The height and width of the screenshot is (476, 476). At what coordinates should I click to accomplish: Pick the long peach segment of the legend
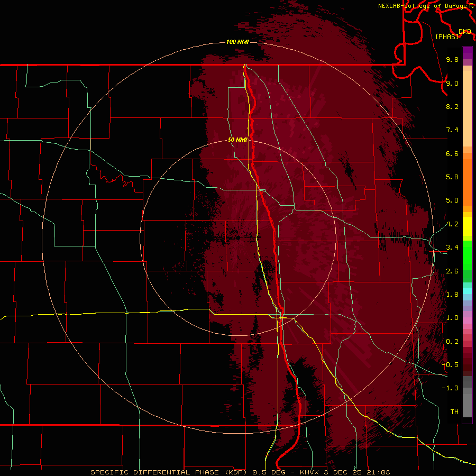(467, 109)
